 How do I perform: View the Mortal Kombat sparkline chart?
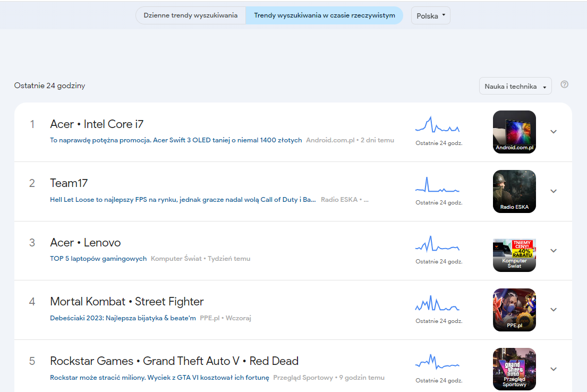(x=437, y=303)
